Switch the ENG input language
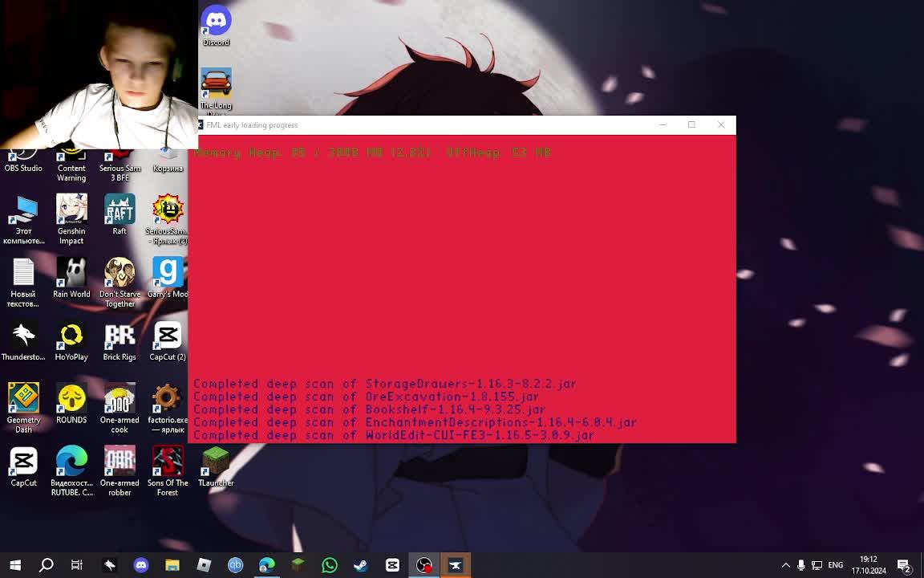 pyautogui.click(x=836, y=566)
